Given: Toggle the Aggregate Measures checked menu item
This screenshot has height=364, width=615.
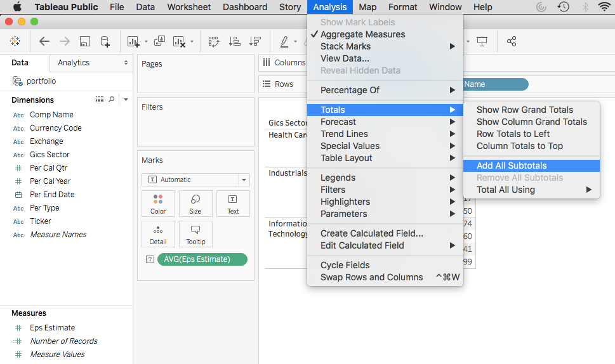Looking at the screenshot, I should pyautogui.click(x=362, y=34).
